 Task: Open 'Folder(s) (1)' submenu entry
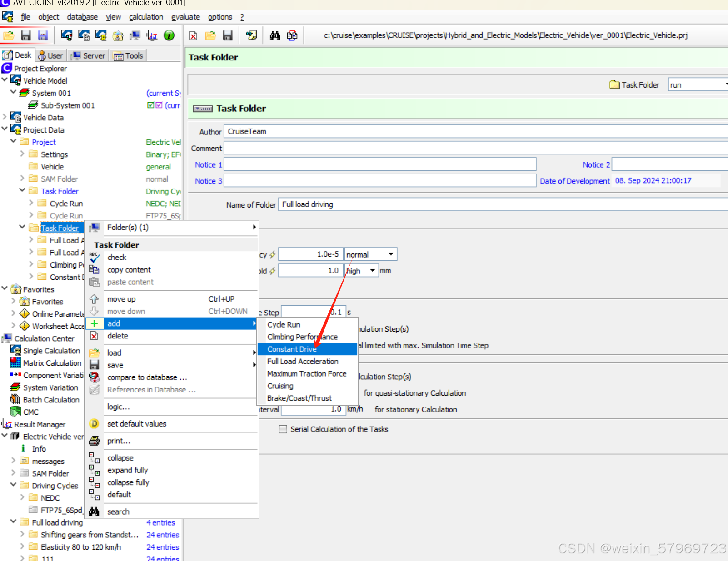coord(172,227)
